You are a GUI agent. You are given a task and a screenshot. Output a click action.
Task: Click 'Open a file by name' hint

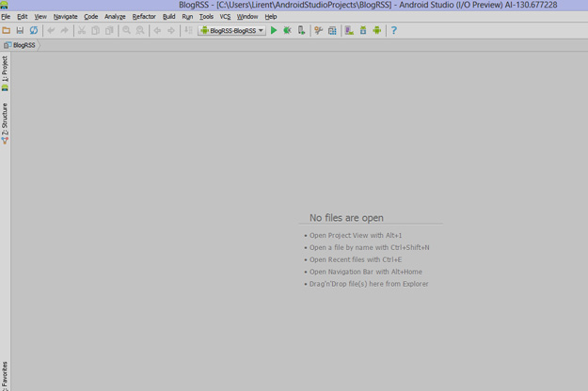(369, 247)
